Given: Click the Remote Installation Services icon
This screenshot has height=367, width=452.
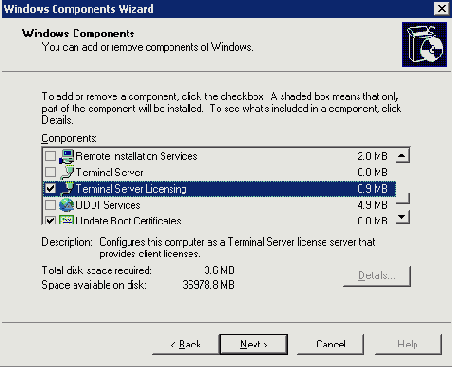Looking at the screenshot, I should [x=67, y=156].
